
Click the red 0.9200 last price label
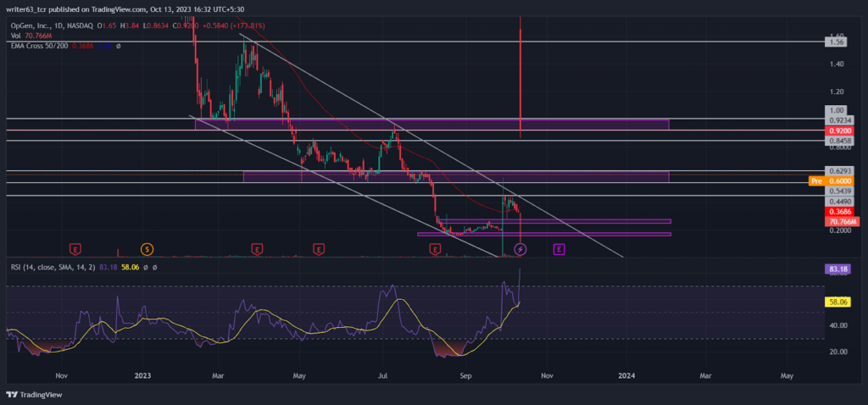[840, 131]
